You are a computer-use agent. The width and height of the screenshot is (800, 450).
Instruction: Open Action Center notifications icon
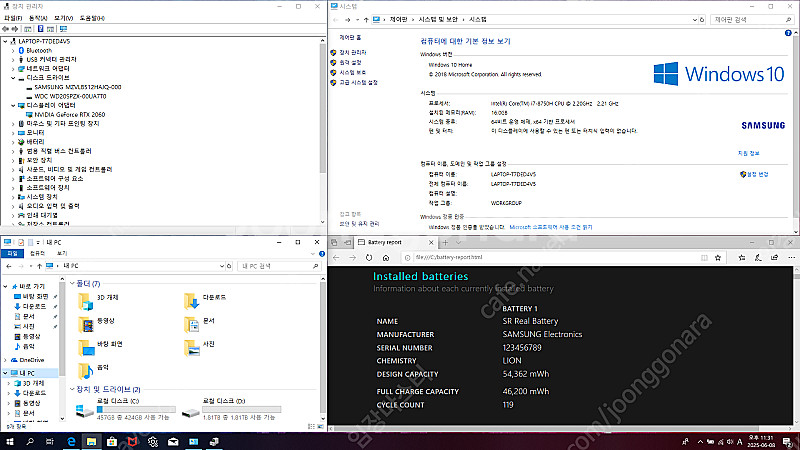point(788,442)
